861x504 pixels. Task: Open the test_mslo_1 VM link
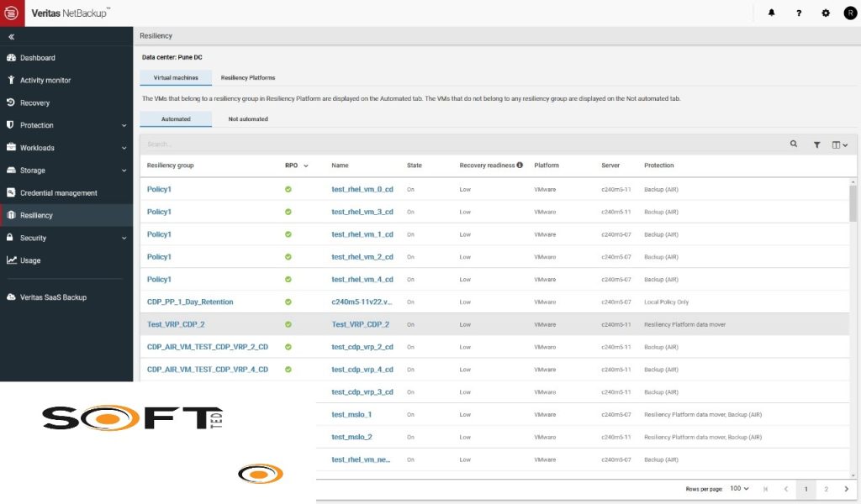pos(351,414)
